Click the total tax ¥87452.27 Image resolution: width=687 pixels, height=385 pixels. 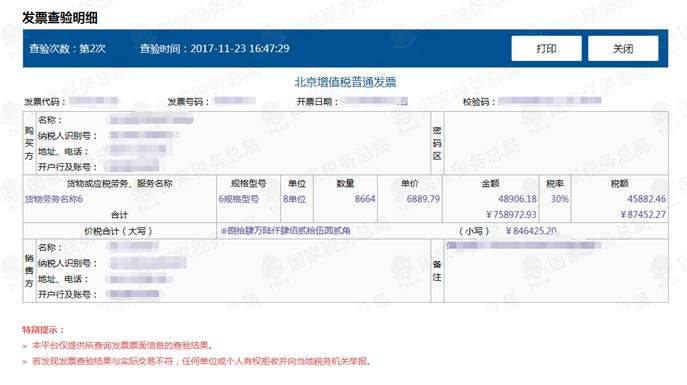[x=643, y=215]
